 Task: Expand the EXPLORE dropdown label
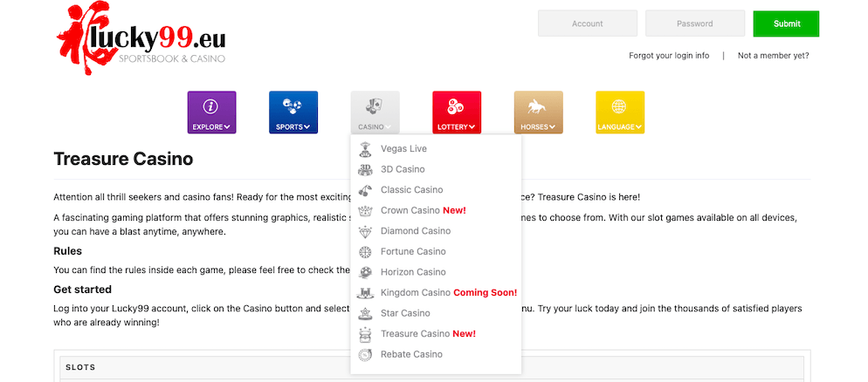211,127
